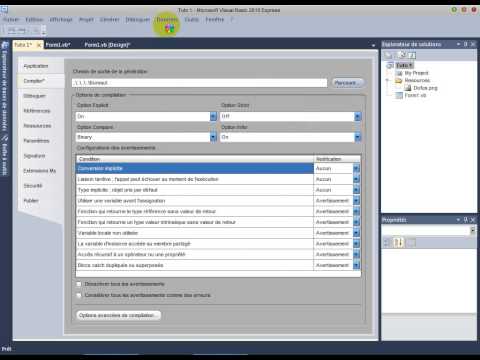Viewport: 480px width, 360px height.
Task: Collapse the Resources folder node
Action: [x=387, y=80]
